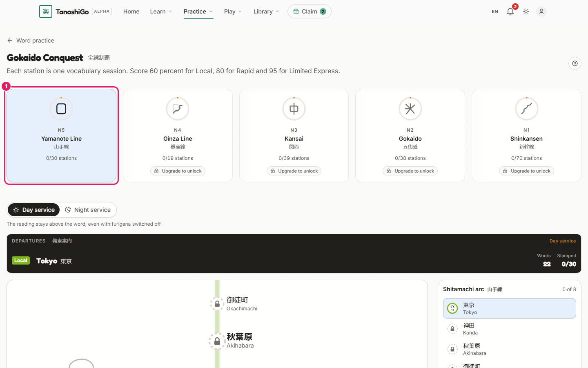The height and width of the screenshot is (368, 588).
Task: Open the notifications bell
Action: [510, 11]
